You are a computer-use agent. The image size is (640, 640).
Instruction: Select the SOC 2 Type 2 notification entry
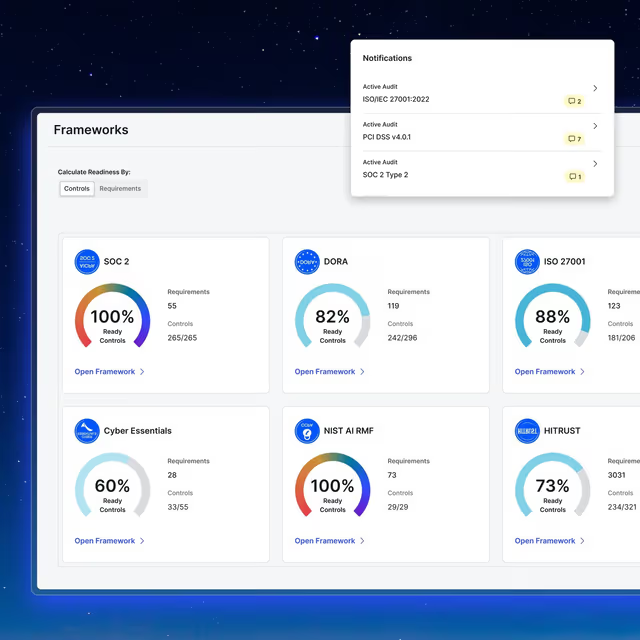pos(482,170)
